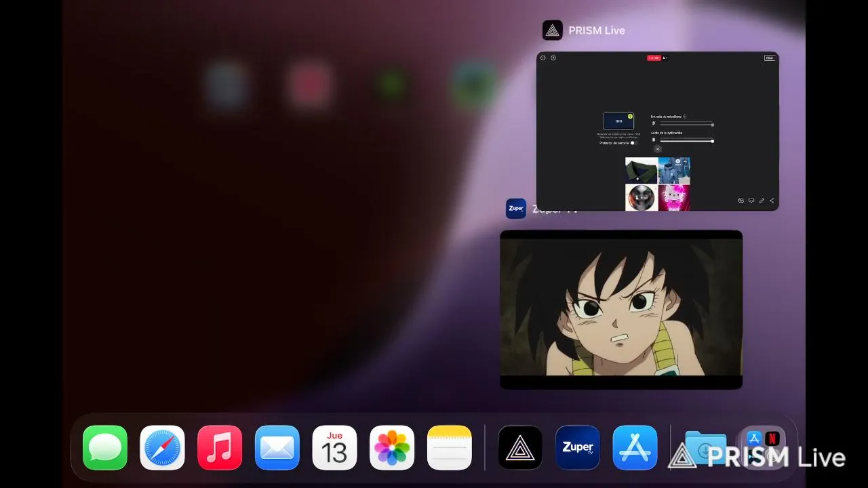
Task: Launch Zuper TV from the dock
Action: coord(578,447)
